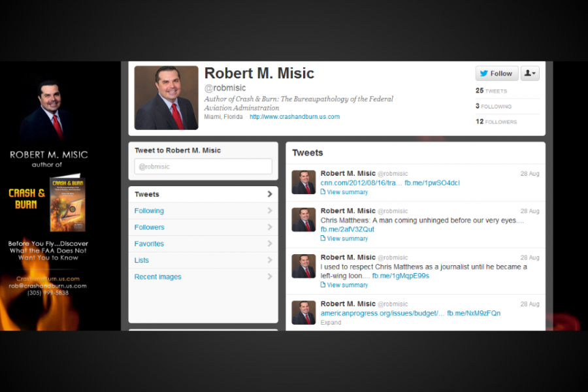Click the chevron on the Favorites row
The height and width of the screenshot is (392, 588).
click(x=270, y=244)
